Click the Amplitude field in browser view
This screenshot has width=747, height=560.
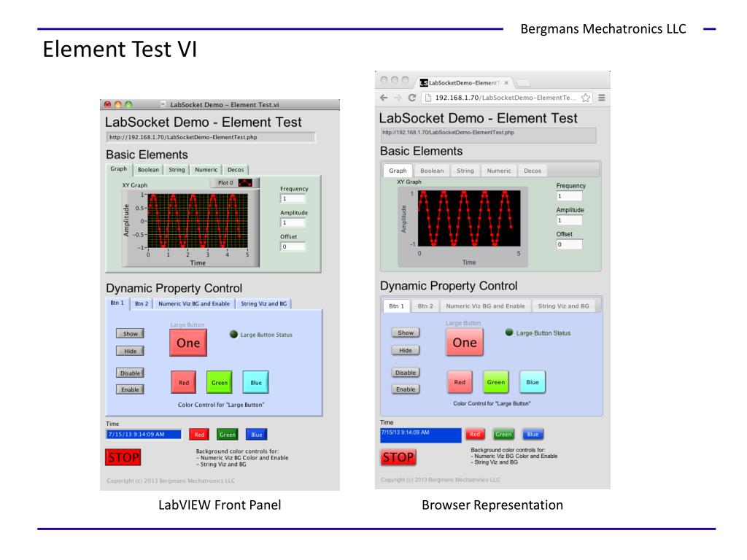tap(569, 220)
